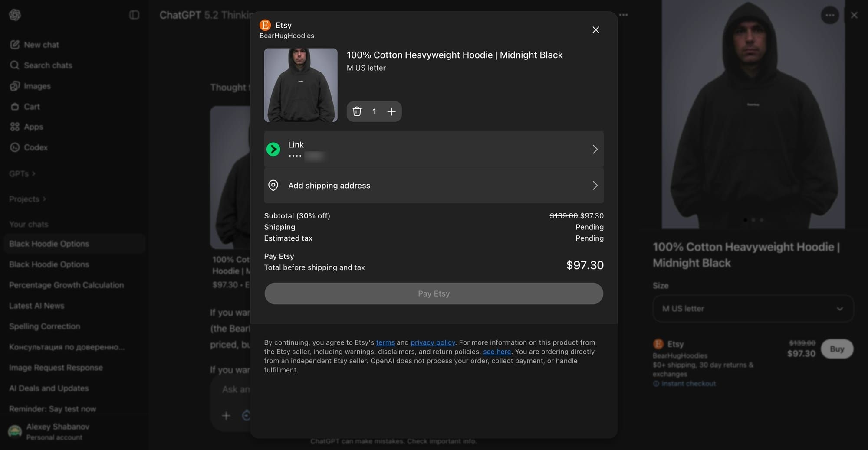
Task: Open Codex from the sidebar
Action: coord(36,147)
